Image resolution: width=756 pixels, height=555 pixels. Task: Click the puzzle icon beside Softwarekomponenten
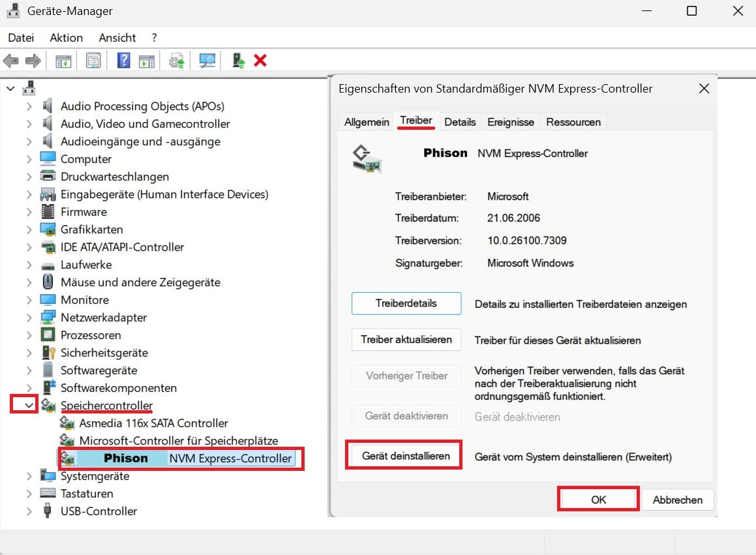tap(49, 387)
